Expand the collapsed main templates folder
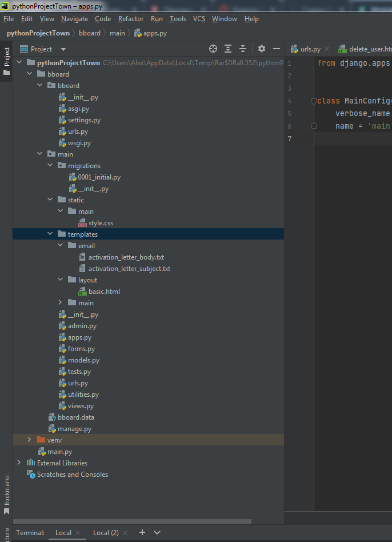Viewport: 392px width, 542px height. (61, 302)
